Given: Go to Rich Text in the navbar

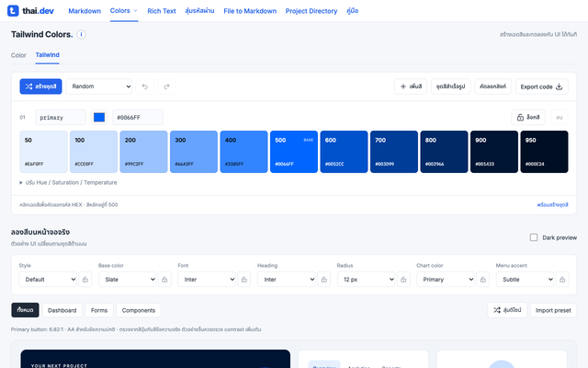Looking at the screenshot, I should 162,11.
